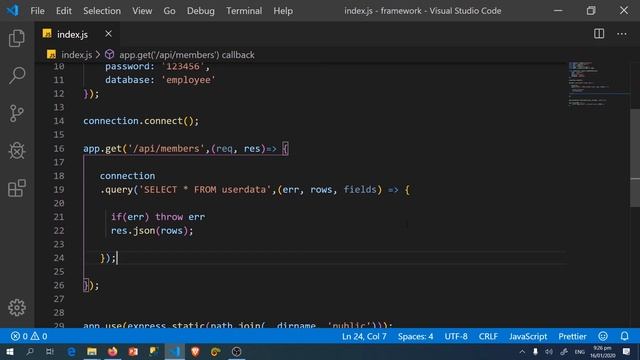Open Firefox from the taskbar
This screenshot has width=640, height=360.
click(113, 351)
